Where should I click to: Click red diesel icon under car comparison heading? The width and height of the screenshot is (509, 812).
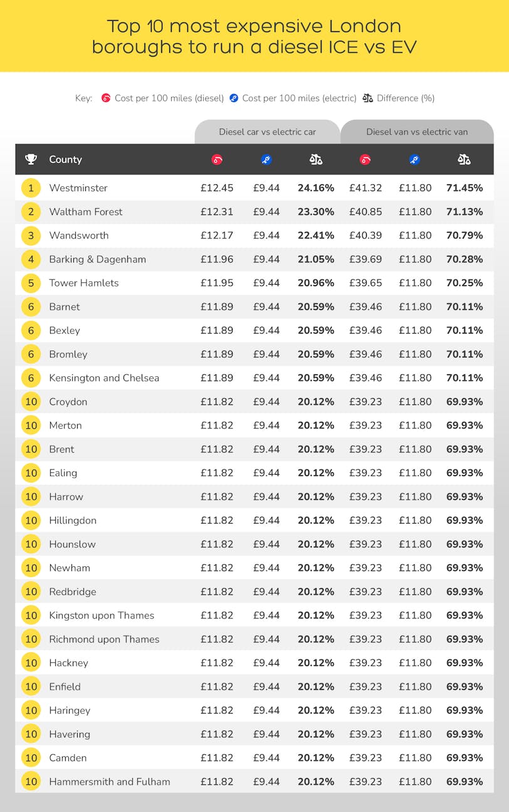coord(217,160)
